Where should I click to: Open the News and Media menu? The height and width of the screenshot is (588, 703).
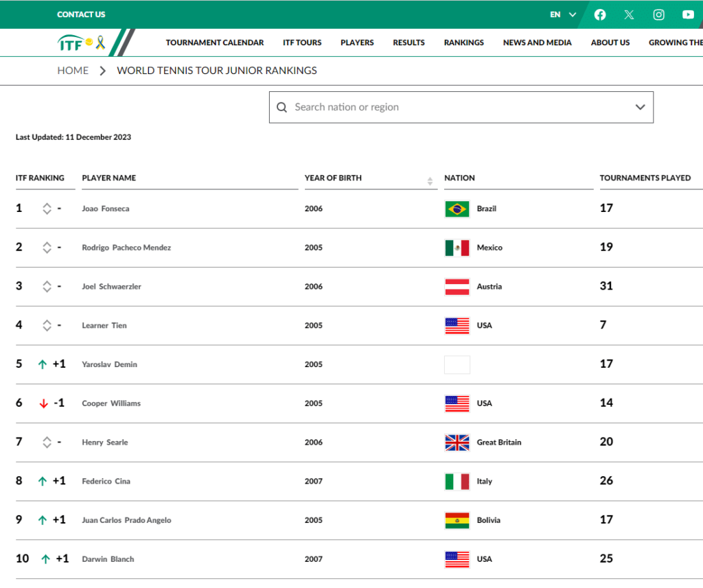(537, 43)
